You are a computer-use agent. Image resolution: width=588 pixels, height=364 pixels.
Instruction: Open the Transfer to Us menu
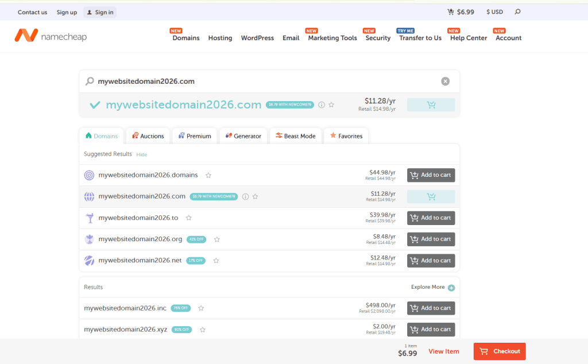(420, 38)
